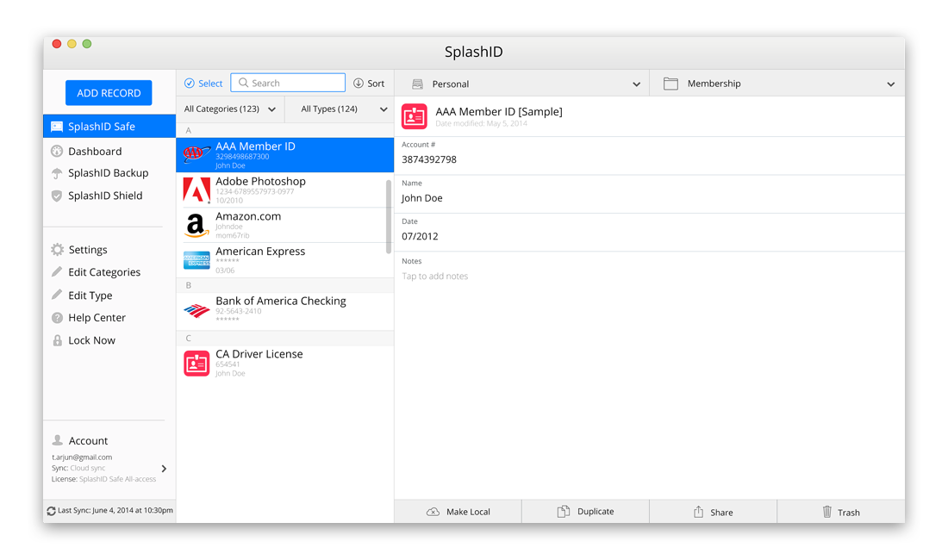Click the Sort arrow icon
948x560 pixels.
(x=359, y=84)
